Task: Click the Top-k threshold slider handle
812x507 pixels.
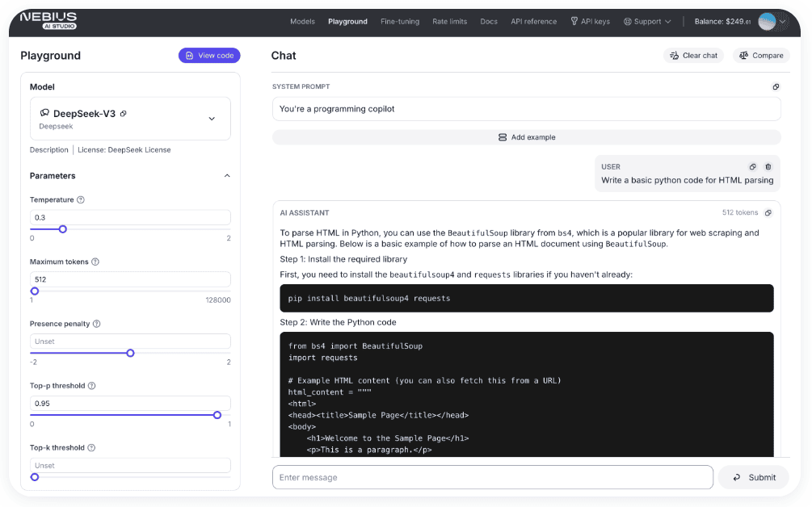Action: [x=35, y=477]
